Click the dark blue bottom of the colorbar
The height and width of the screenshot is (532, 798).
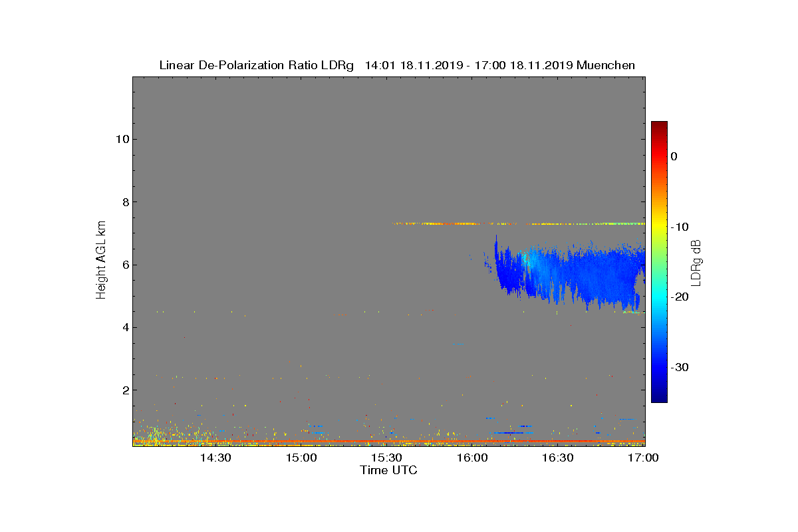[659, 397]
